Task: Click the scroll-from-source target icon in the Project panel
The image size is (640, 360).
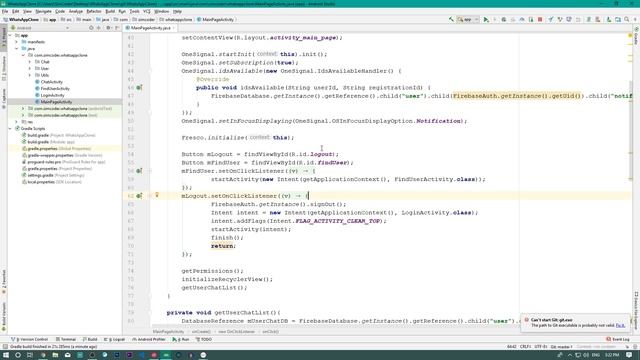Action: (x=91, y=28)
